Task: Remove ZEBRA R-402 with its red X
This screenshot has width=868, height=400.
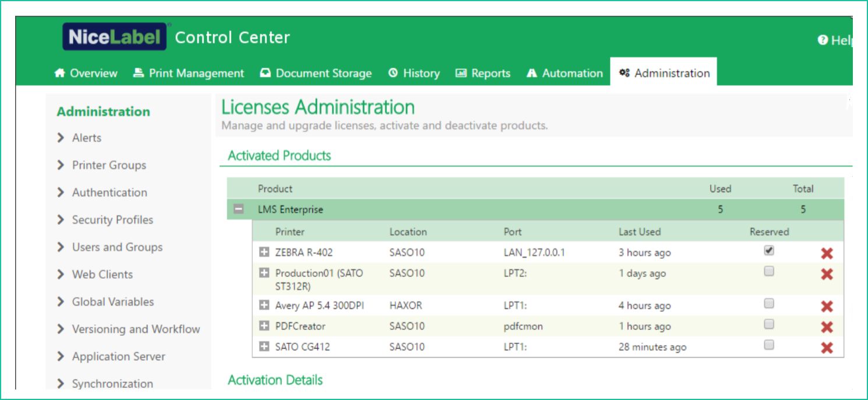Action: pos(826,253)
